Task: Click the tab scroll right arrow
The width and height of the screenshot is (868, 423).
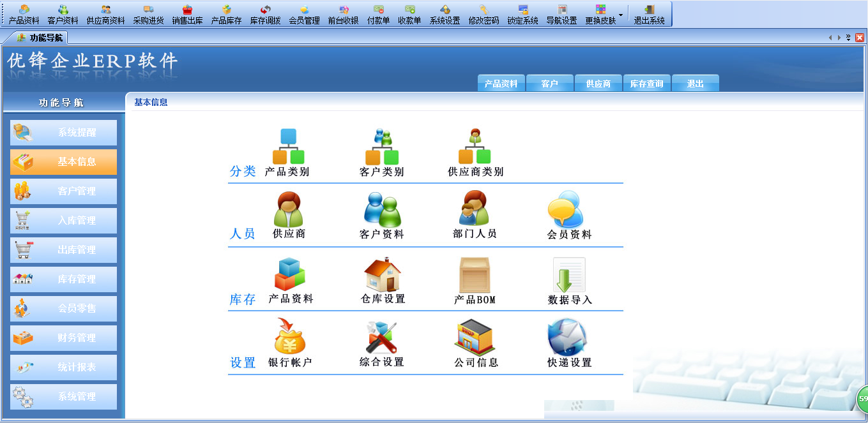Action: pyautogui.click(x=839, y=38)
